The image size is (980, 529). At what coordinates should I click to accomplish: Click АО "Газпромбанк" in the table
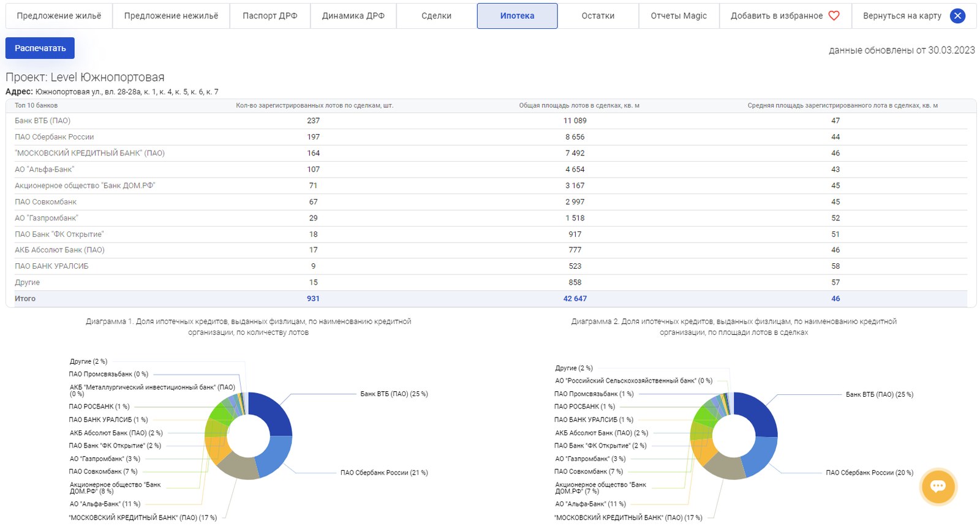click(47, 218)
